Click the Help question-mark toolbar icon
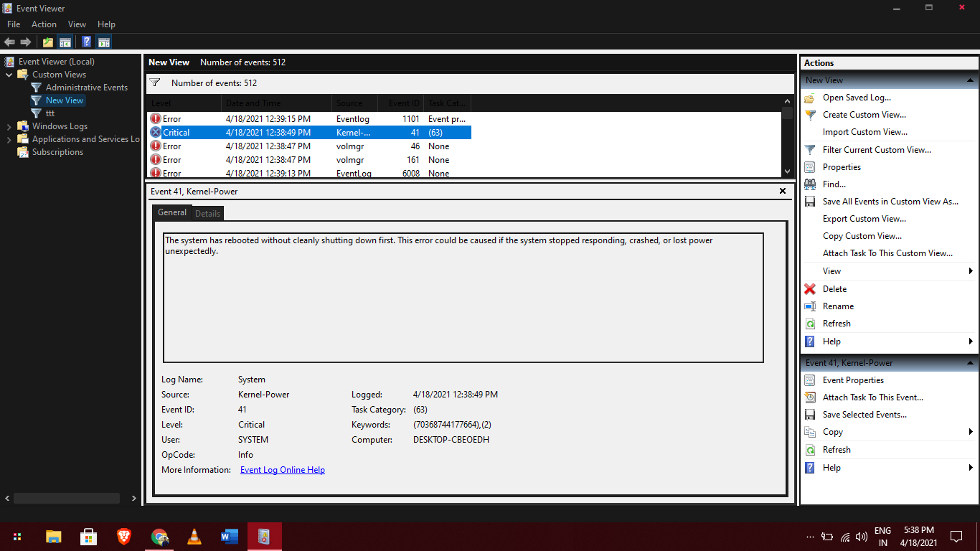Viewport: 980px width, 551px height. [x=86, y=42]
